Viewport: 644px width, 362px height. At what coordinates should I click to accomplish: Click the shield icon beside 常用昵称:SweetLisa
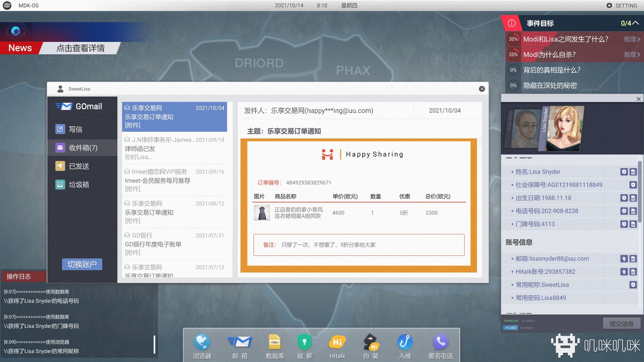(x=633, y=285)
